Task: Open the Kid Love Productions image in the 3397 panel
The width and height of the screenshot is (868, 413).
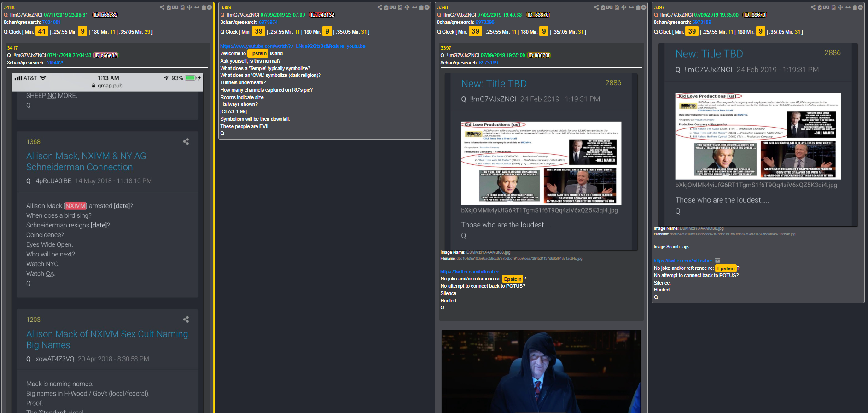Action: pos(758,136)
